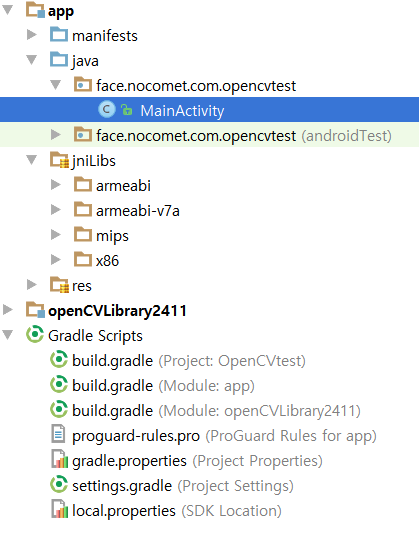Open local.properties (SDK Location)
Image resolution: width=419 pixels, height=544 pixels.
coord(177,511)
